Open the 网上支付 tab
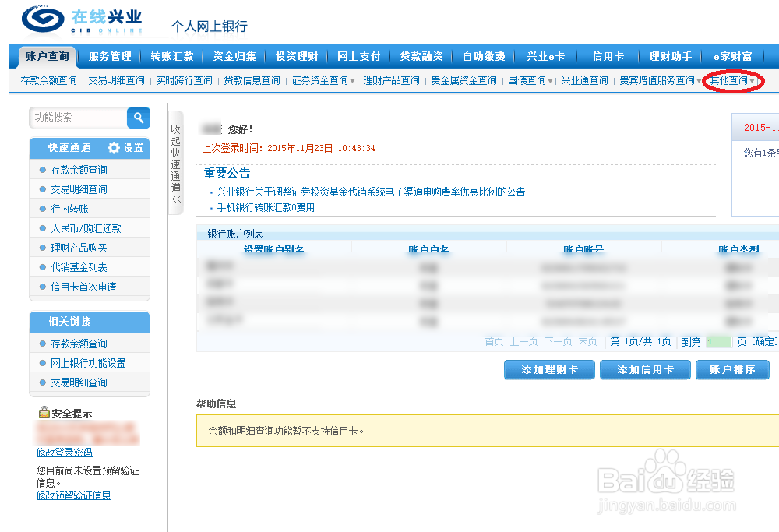 (x=358, y=57)
